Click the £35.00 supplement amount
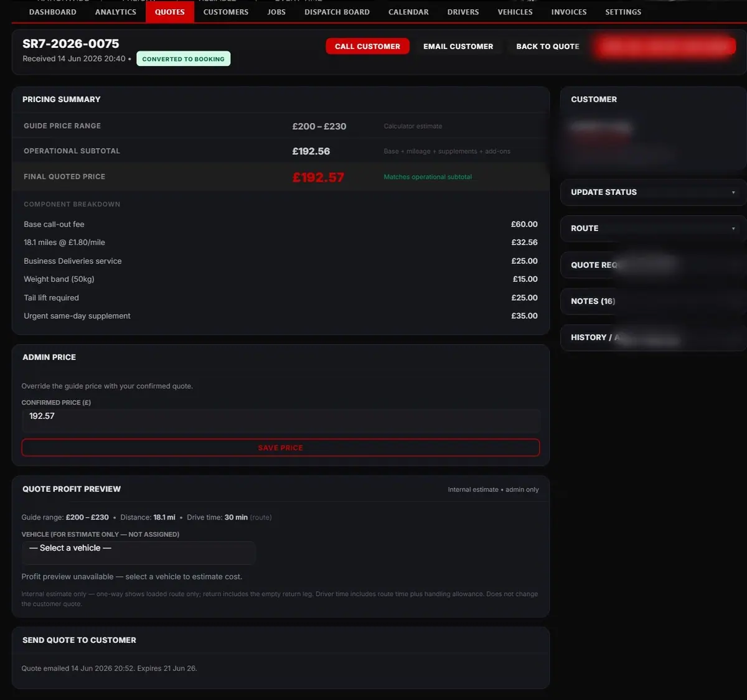This screenshot has width=747, height=700. tap(524, 316)
